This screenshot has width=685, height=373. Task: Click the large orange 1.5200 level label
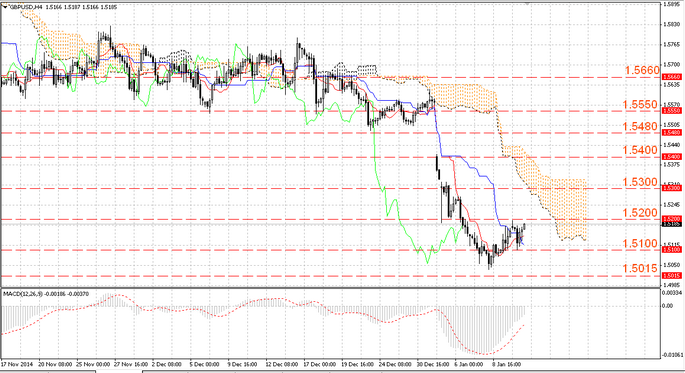pyautogui.click(x=640, y=213)
